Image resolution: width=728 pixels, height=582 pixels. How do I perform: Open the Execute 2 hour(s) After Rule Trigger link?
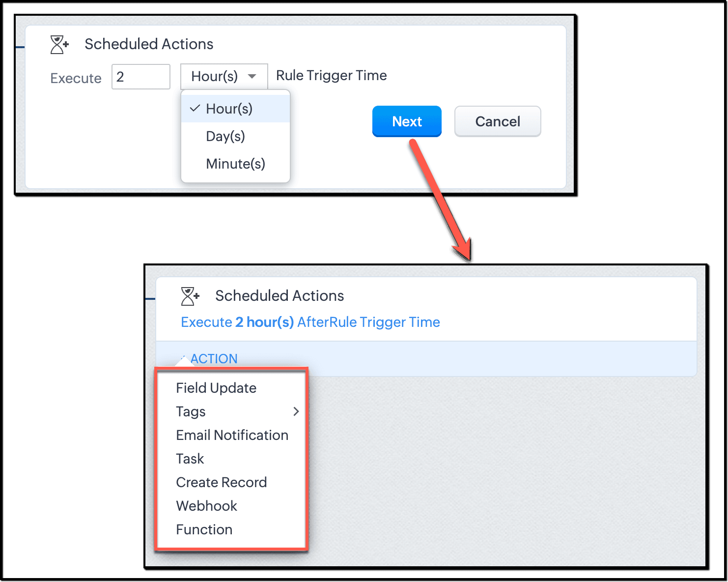310,322
